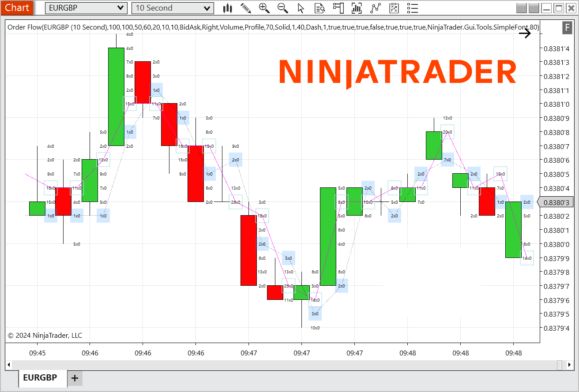Add a new tab with plus button
Viewport: 579px width, 392px height.
coord(75,378)
